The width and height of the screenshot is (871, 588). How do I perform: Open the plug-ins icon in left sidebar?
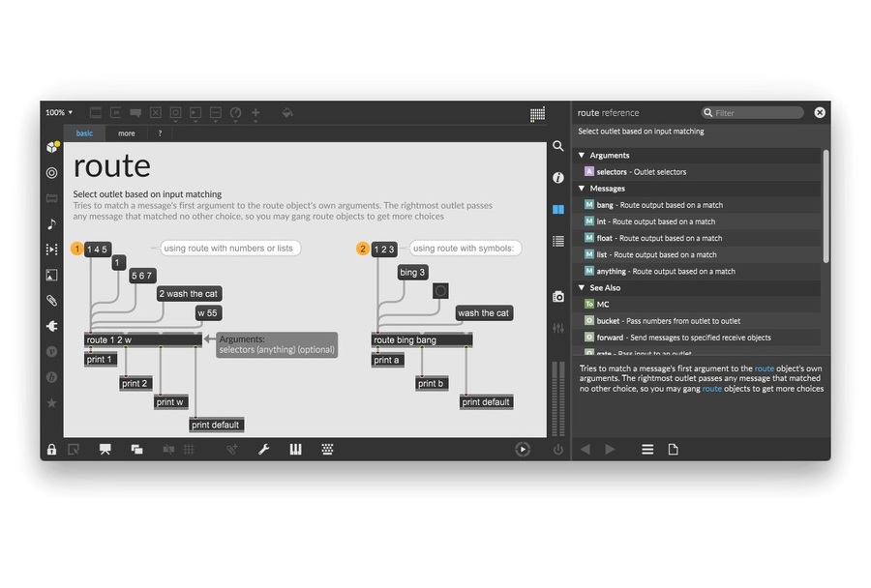coord(51,326)
